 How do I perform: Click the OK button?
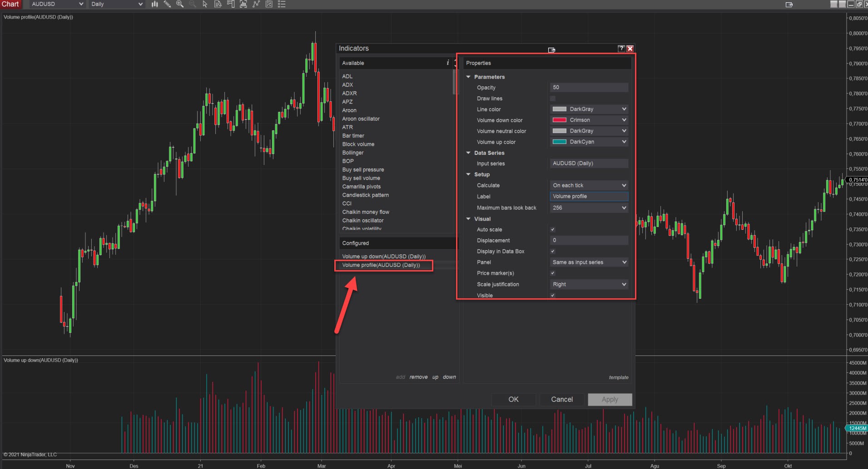[513, 400]
